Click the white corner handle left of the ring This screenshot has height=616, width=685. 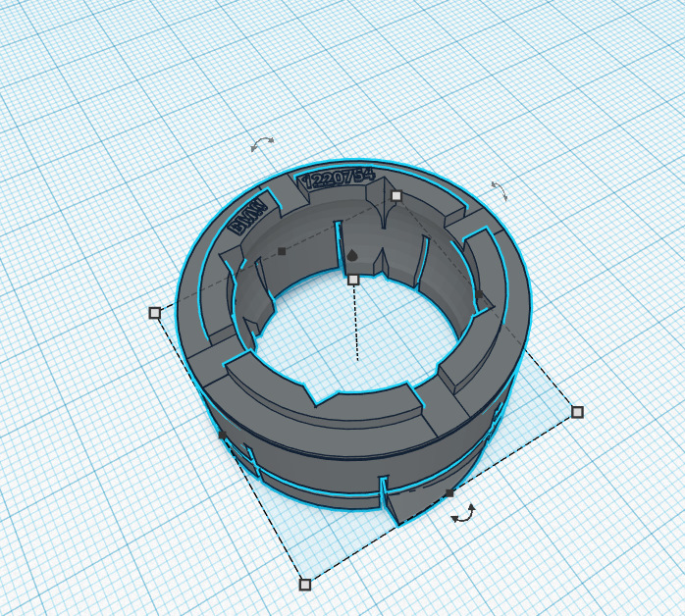coord(155,313)
